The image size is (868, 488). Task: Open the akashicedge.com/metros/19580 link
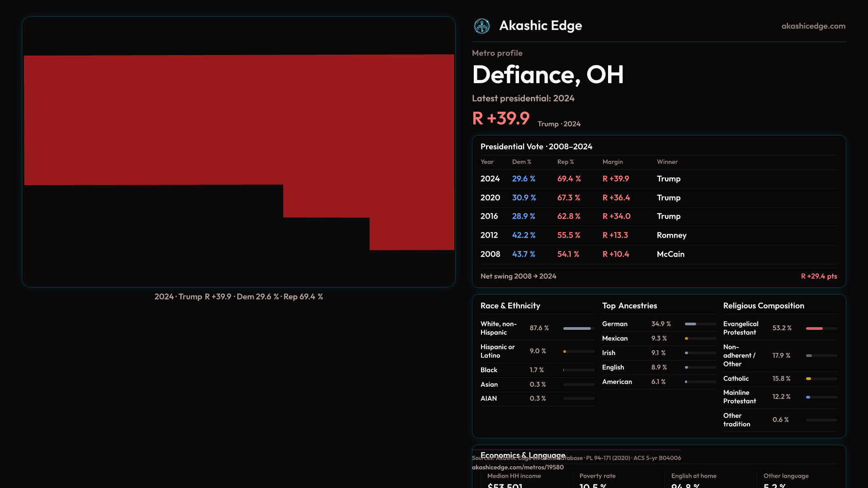(x=518, y=467)
